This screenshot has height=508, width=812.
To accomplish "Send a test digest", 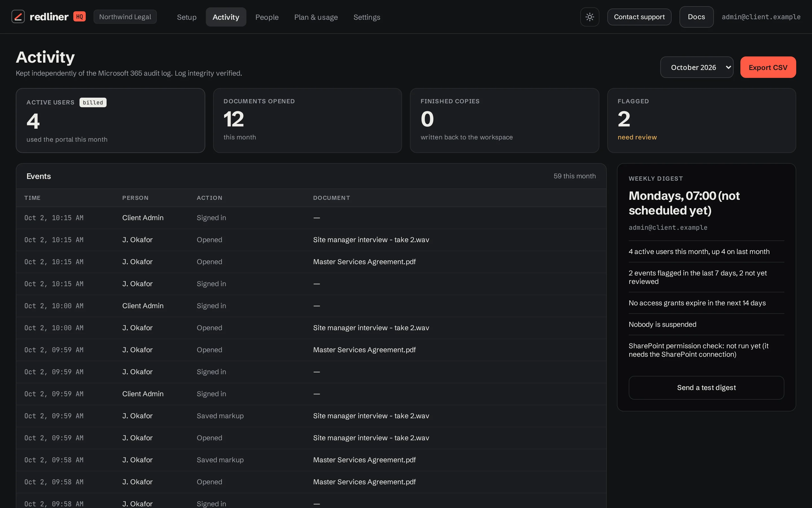I will pyautogui.click(x=706, y=387).
